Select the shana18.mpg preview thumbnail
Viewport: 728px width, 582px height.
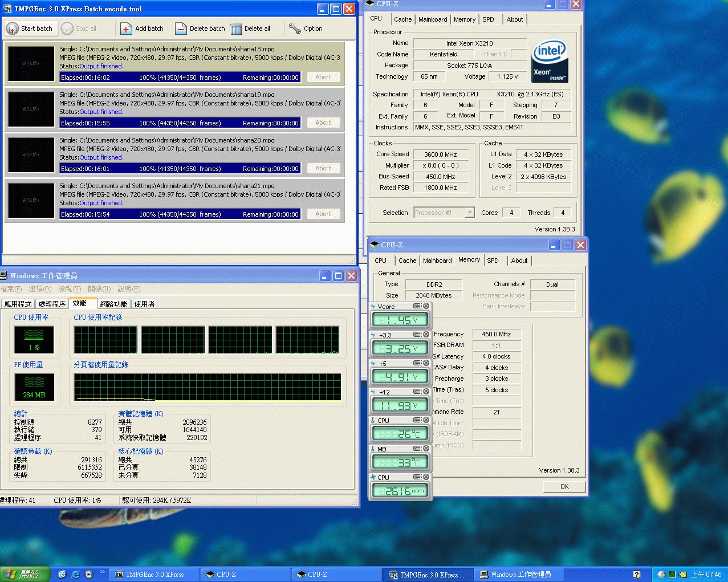(x=31, y=63)
